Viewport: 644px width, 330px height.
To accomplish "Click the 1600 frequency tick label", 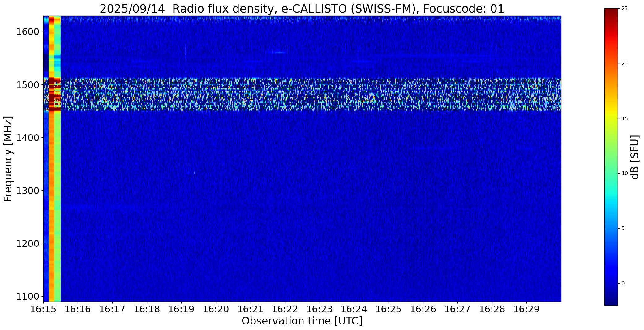I will [27, 32].
